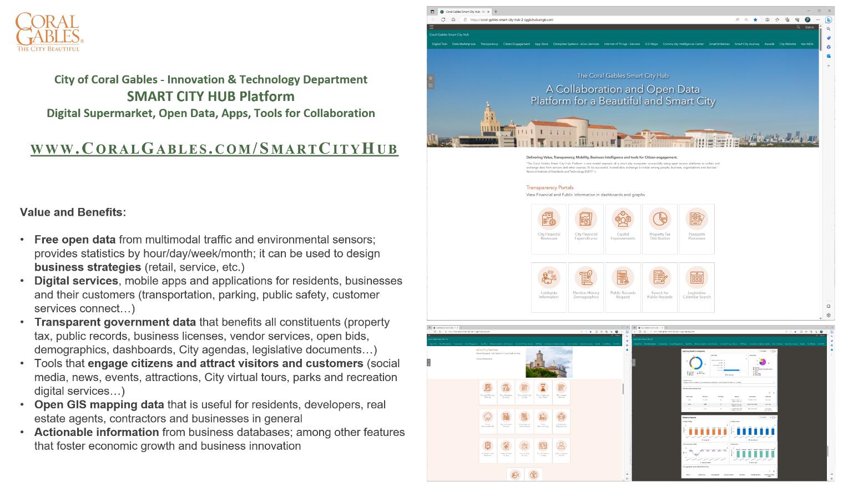Select the Citizen Engagement menu item
Viewport: 868px width, 487px height.
point(517,44)
